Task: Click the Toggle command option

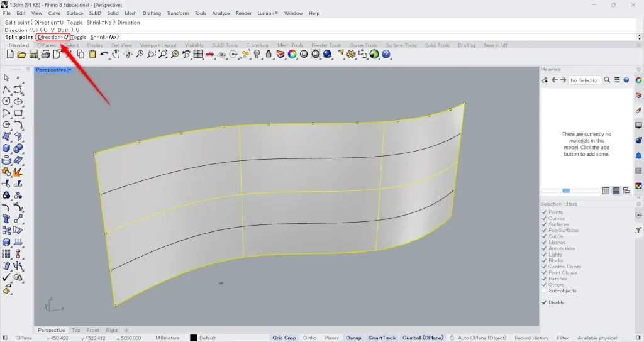Action: point(79,37)
